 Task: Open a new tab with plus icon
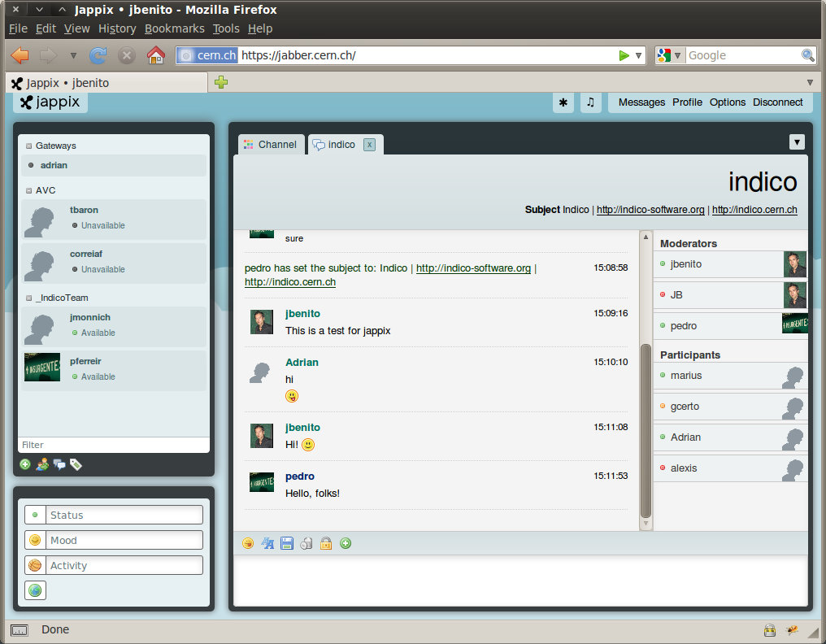tap(221, 82)
